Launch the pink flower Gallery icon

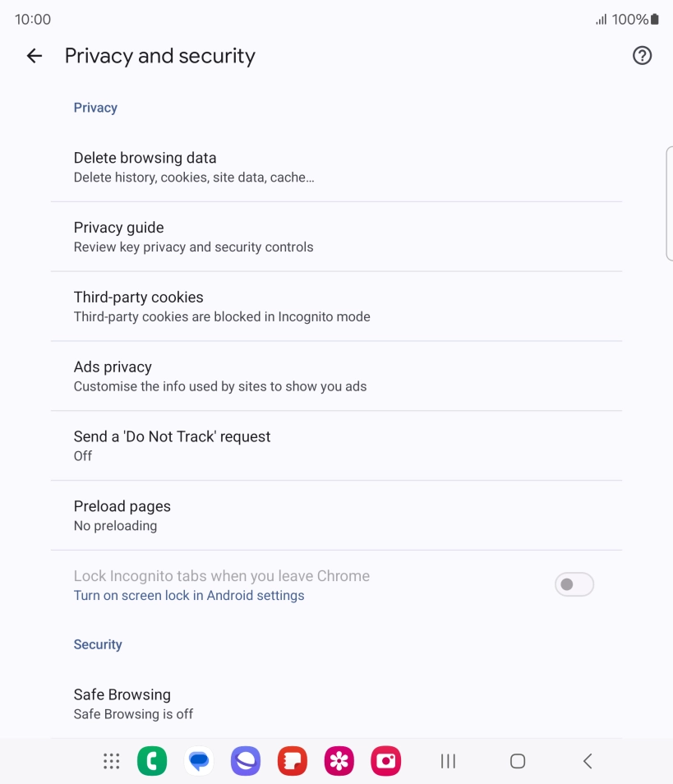[339, 761]
